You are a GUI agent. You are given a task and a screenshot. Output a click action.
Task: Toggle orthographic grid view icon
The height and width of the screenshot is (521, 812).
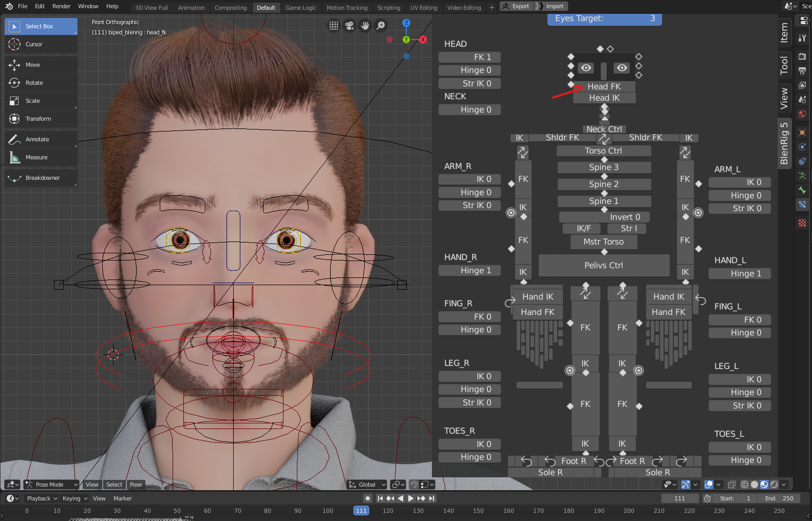(x=334, y=26)
